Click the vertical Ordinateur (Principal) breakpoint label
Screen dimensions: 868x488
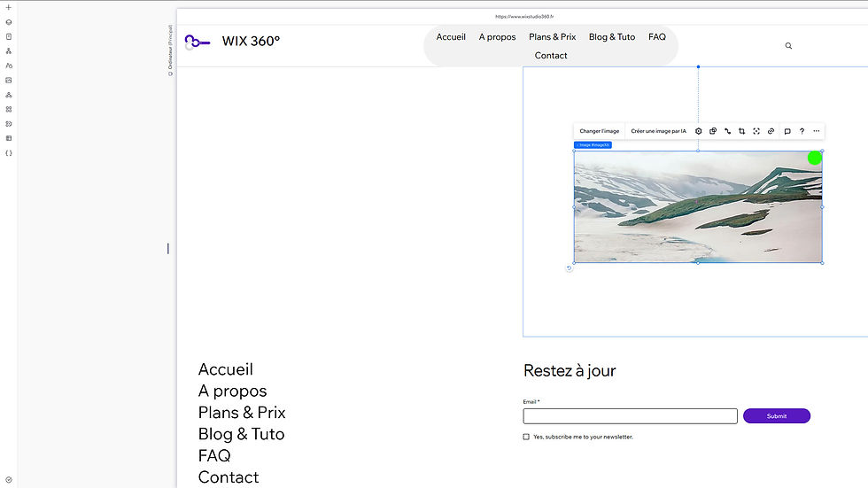click(x=170, y=50)
